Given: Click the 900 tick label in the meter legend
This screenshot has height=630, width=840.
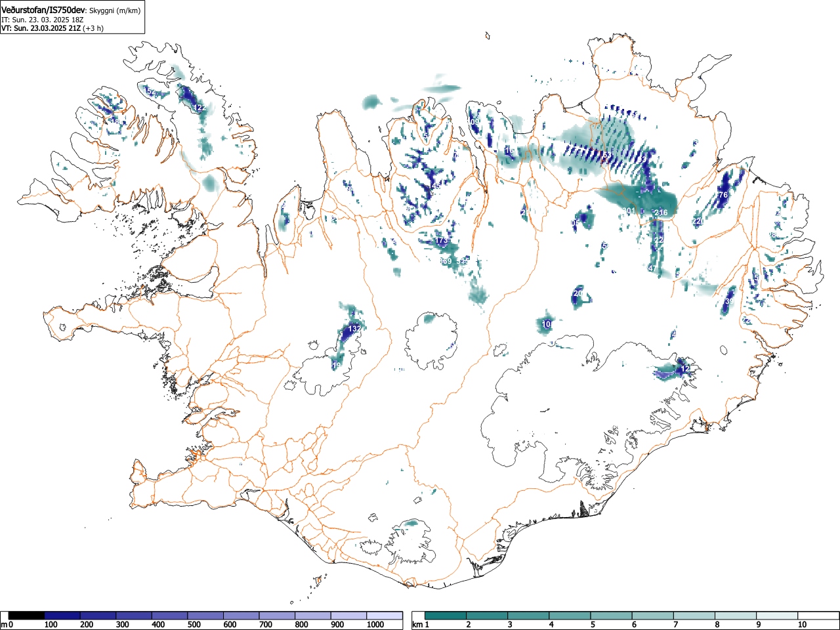Looking at the screenshot, I should point(337,625).
